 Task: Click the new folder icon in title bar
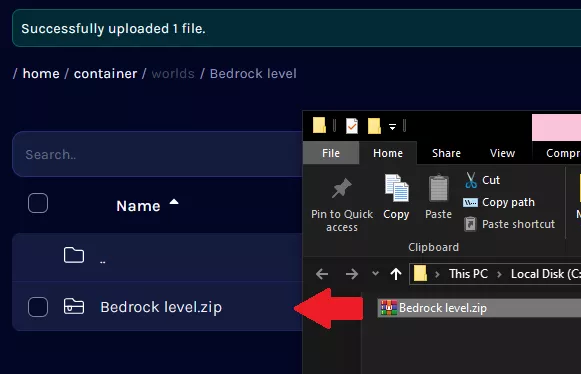[374, 126]
